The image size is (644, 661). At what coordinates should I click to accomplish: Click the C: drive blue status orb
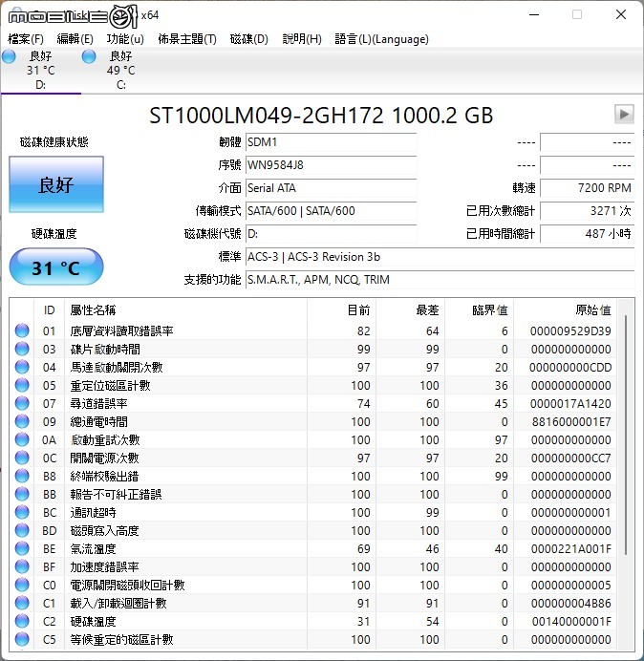click(89, 56)
